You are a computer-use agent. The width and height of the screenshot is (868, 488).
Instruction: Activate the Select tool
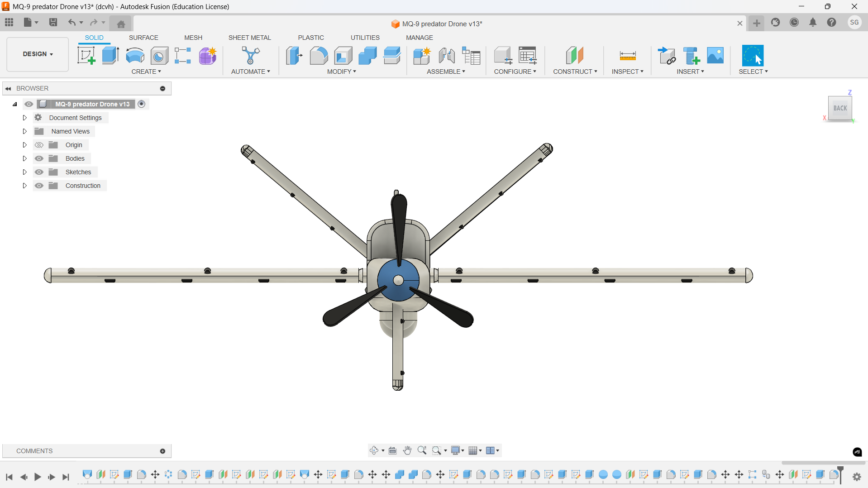[x=753, y=56]
